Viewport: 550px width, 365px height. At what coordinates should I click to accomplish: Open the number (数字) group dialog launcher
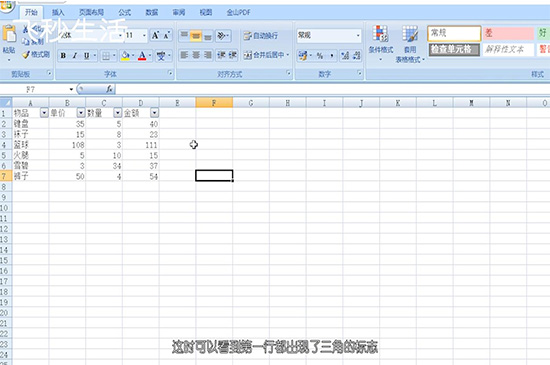point(360,73)
